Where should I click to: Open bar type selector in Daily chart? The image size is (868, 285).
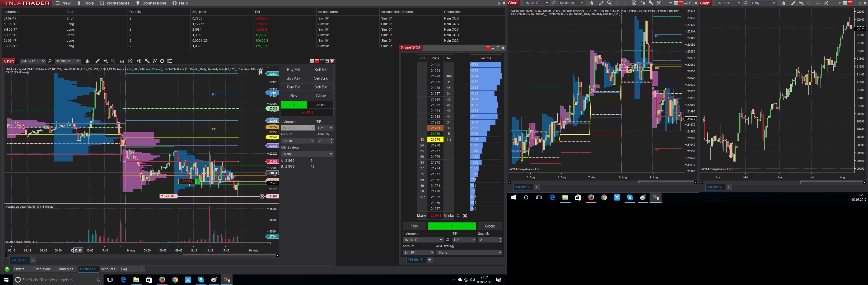coord(783,3)
